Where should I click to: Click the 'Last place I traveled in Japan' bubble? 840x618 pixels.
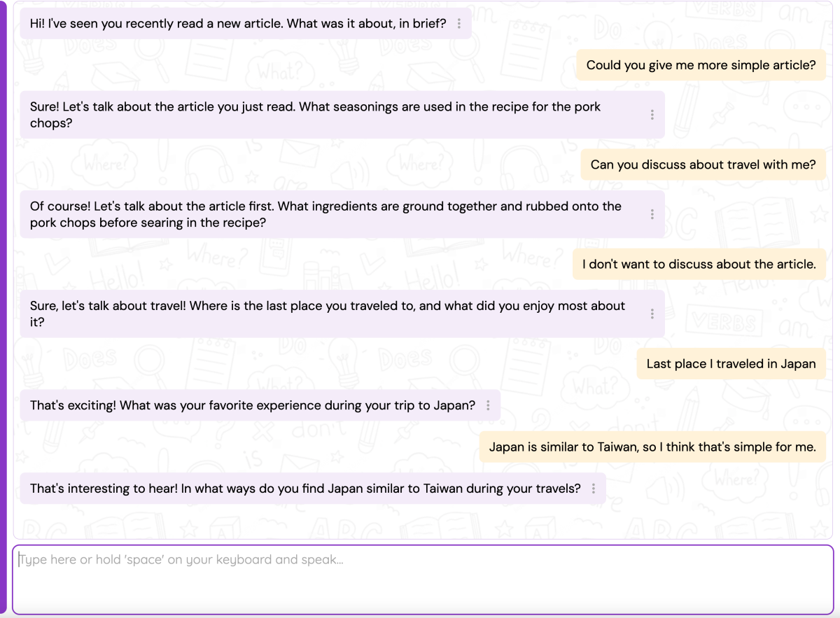[x=731, y=363]
